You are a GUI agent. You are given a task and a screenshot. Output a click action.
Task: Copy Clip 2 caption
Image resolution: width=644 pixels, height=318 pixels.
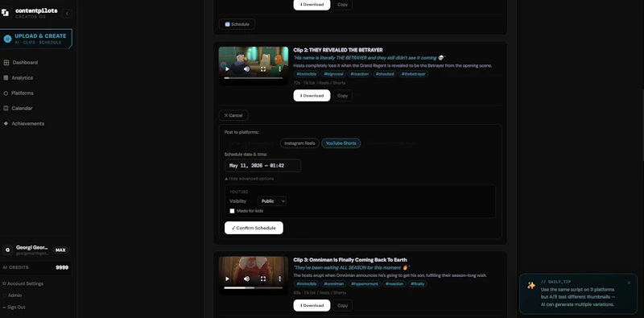pos(343,96)
